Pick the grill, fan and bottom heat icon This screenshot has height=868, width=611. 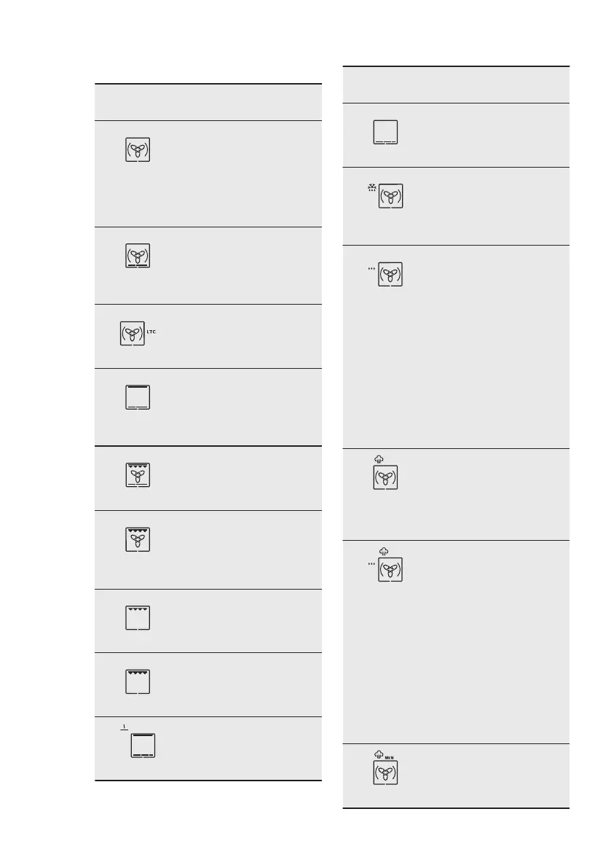(x=138, y=474)
